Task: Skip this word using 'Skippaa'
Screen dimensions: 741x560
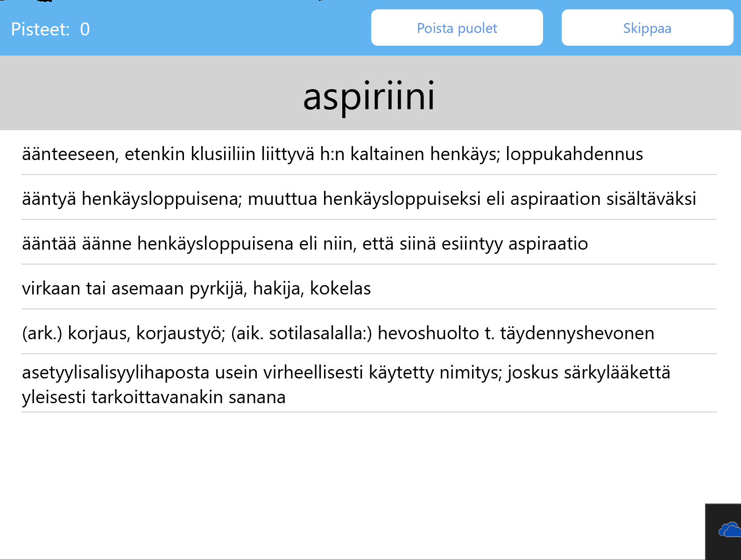Action: 647,28
